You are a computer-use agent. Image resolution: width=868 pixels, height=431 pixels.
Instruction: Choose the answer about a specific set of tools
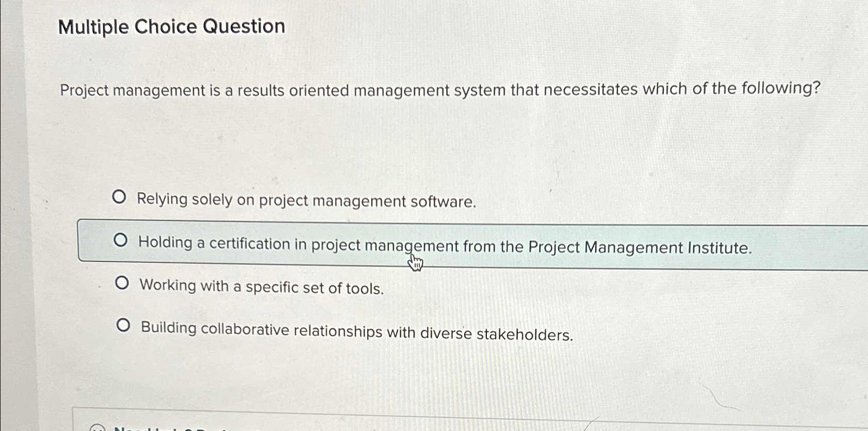(261, 287)
